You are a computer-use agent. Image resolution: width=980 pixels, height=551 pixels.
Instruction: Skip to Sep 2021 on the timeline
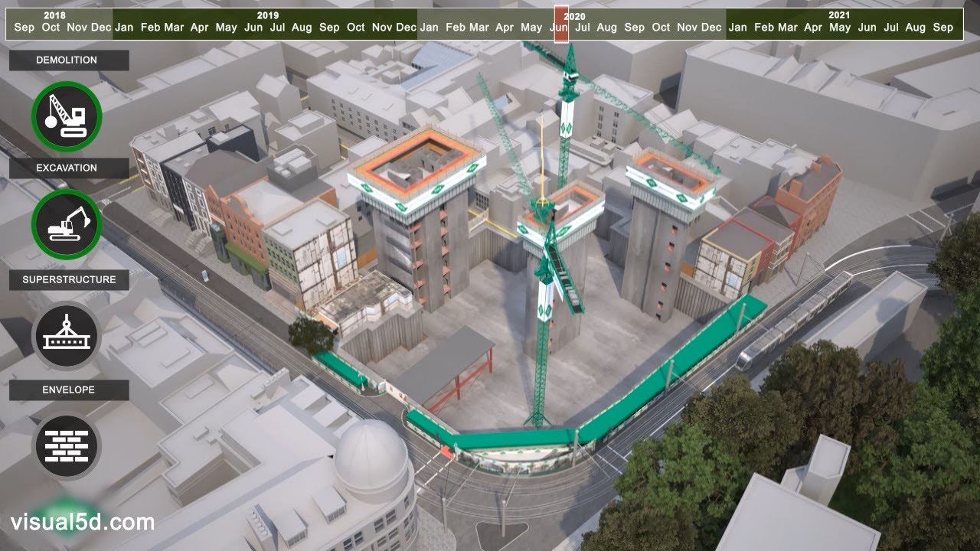[943, 28]
